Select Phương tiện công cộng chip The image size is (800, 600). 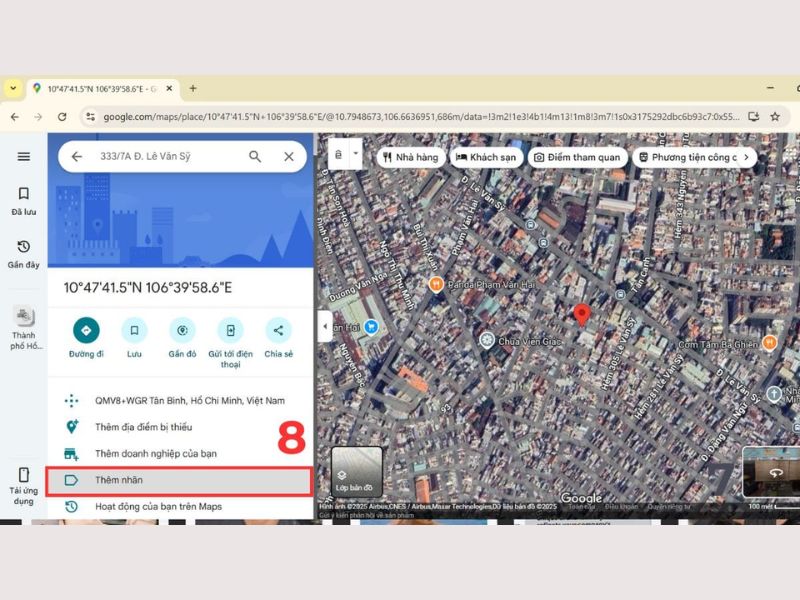tap(686, 157)
